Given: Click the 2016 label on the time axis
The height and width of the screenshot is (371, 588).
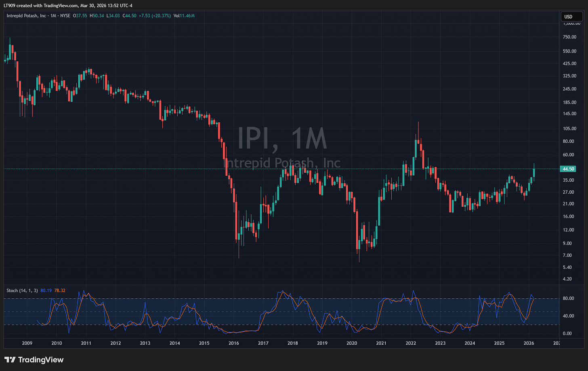Looking at the screenshot, I should (233, 343).
